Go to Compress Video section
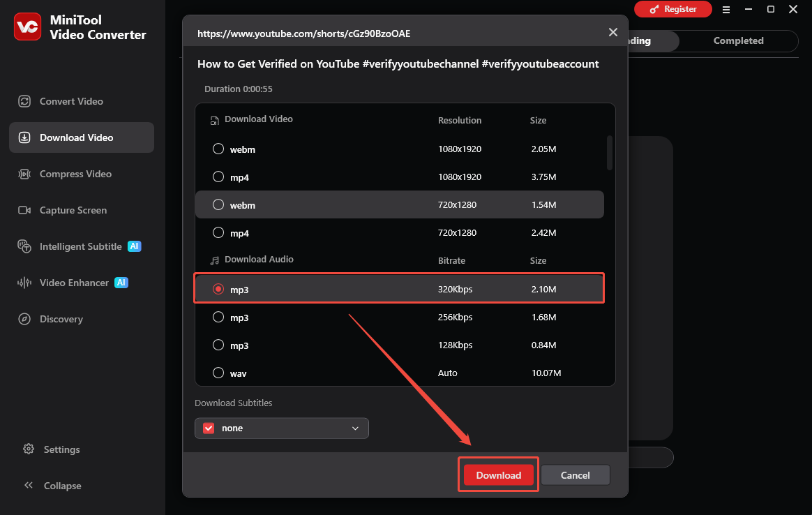Image resolution: width=812 pixels, height=515 pixels. [82, 174]
